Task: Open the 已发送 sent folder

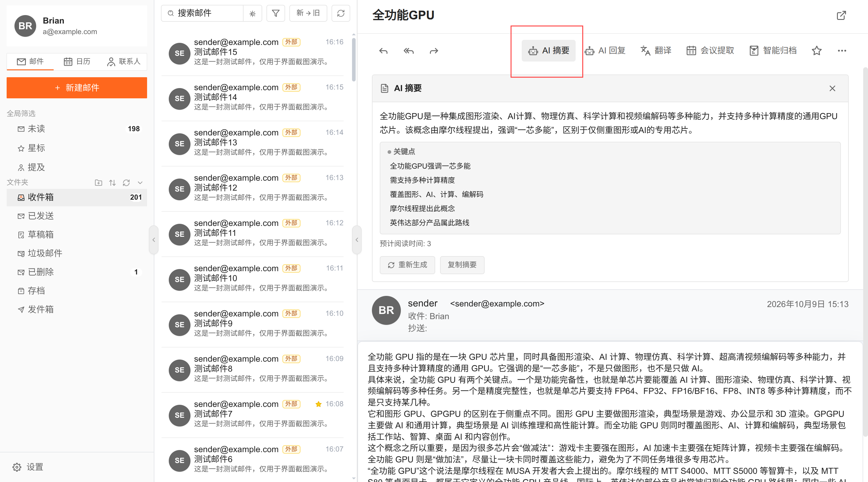Action: tap(77, 216)
